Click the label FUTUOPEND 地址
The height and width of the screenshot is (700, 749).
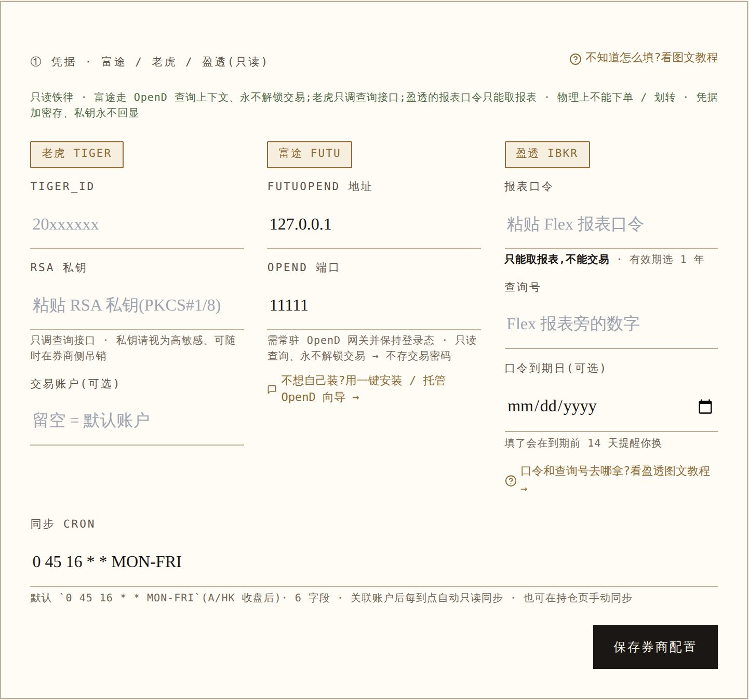[319, 186]
